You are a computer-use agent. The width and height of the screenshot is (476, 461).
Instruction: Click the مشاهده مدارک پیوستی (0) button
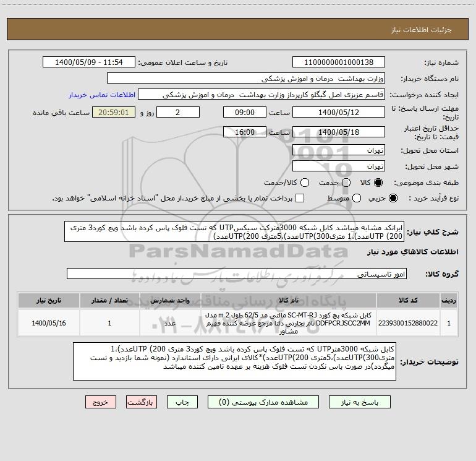coord(263,402)
